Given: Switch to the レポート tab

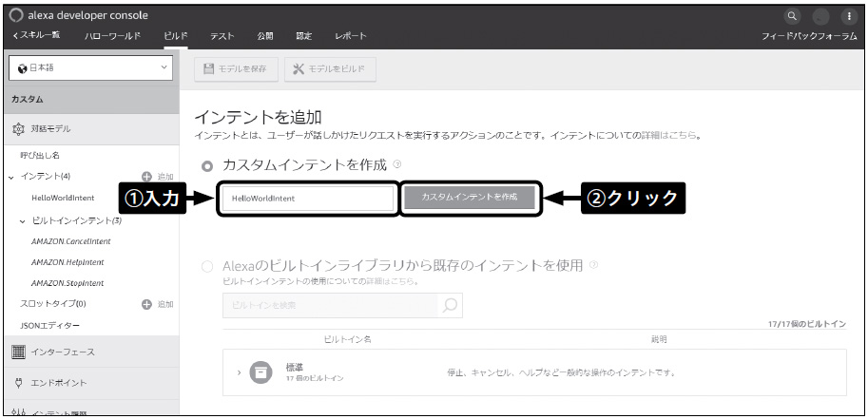Looking at the screenshot, I should 351,36.
